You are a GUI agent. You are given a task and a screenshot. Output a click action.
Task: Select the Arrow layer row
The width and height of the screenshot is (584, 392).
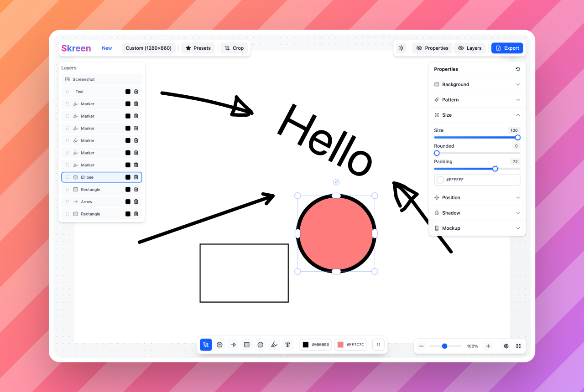pyautogui.click(x=102, y=201)
